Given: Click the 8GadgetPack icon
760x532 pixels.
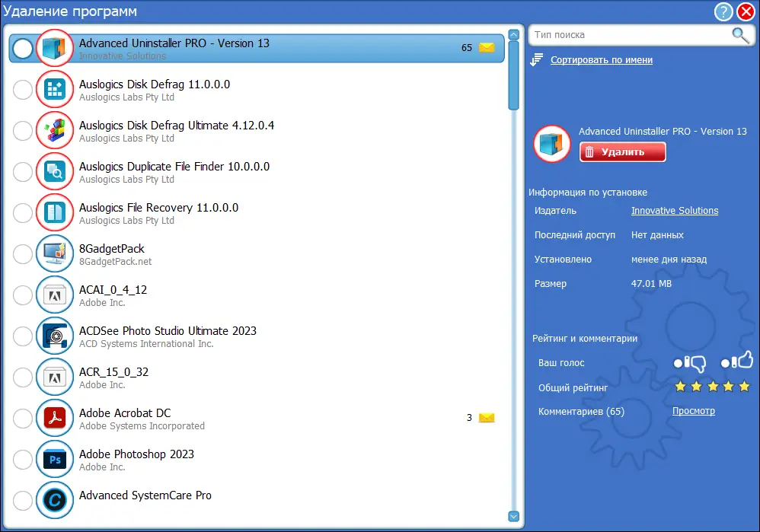Looking at the screenshot, I should (x=55, y=253).
